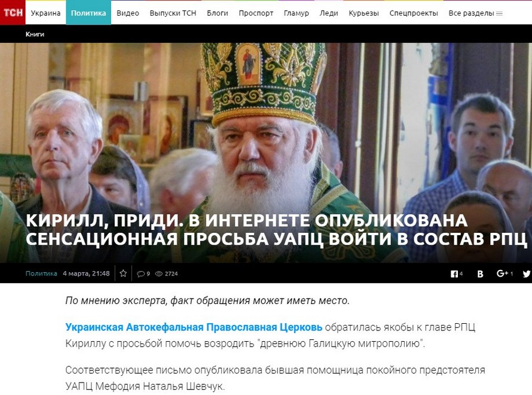The width and height of the screenshot is (532, 395).
Task: Open the Блоги section
Action: coord(217,13)
